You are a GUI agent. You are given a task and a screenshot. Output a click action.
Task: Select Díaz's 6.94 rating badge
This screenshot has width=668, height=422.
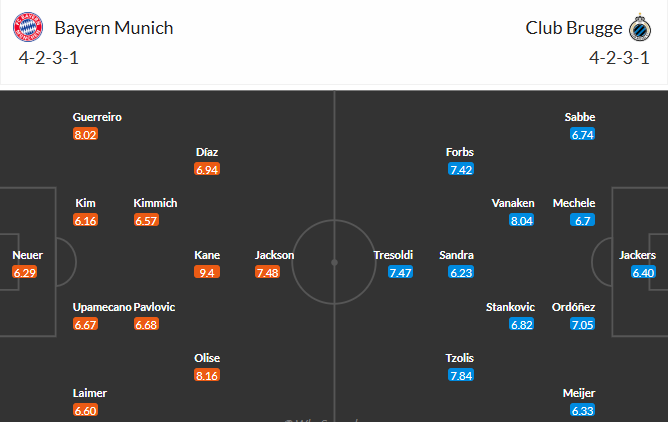tap(207, 170)
